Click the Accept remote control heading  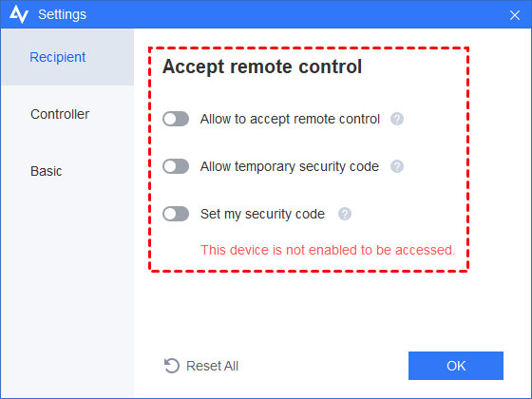click(262, 66)
